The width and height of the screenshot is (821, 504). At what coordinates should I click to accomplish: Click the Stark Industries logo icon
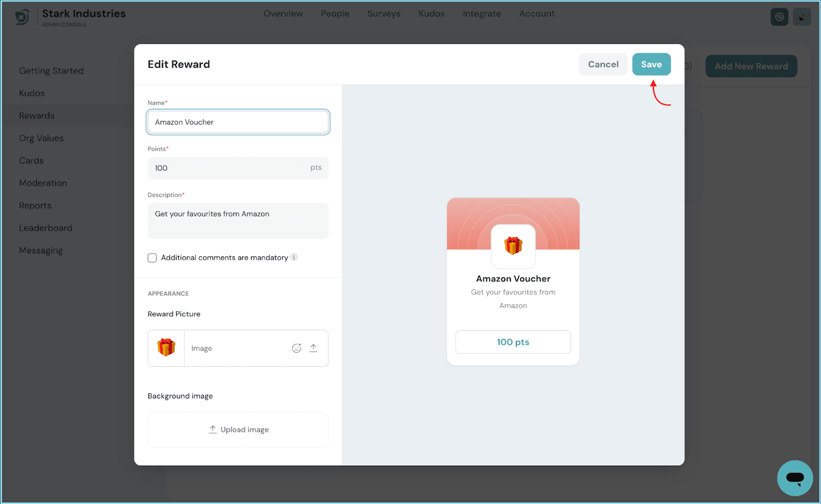pos(22,17)
